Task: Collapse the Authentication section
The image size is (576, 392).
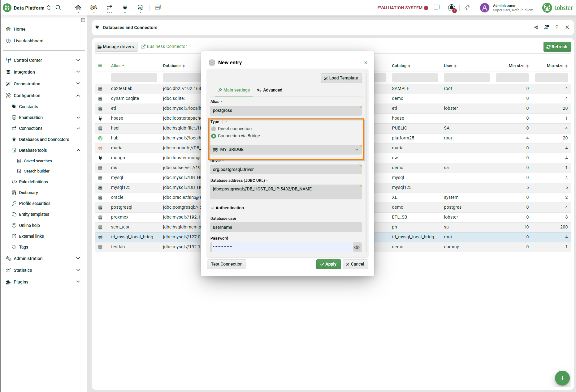Action: point(213,208)
